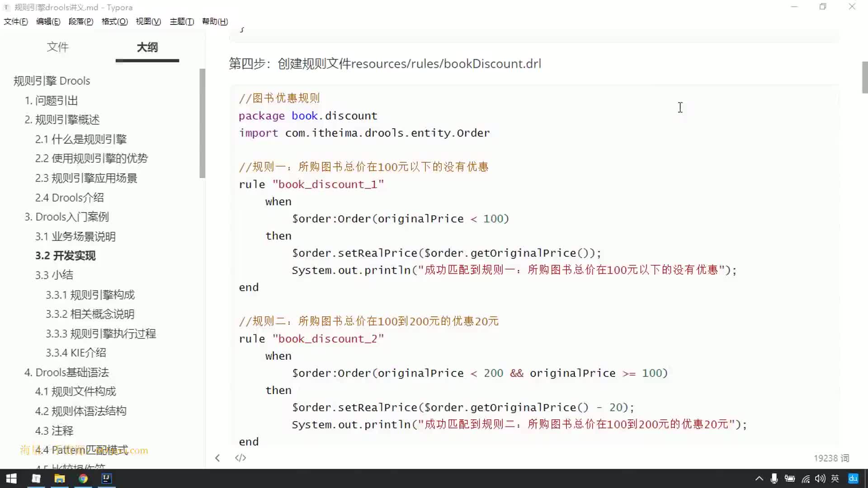This screenshot has width=868, height=488.
Task: Open 3.1 业务场景说明 outline item
Action: 75,236
